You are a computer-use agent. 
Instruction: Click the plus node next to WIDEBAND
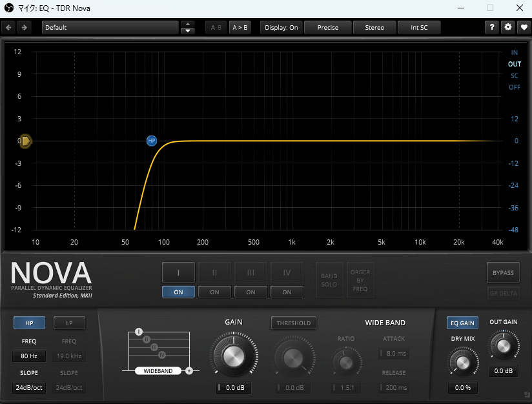pyautogui.click(x=189, y=370)
